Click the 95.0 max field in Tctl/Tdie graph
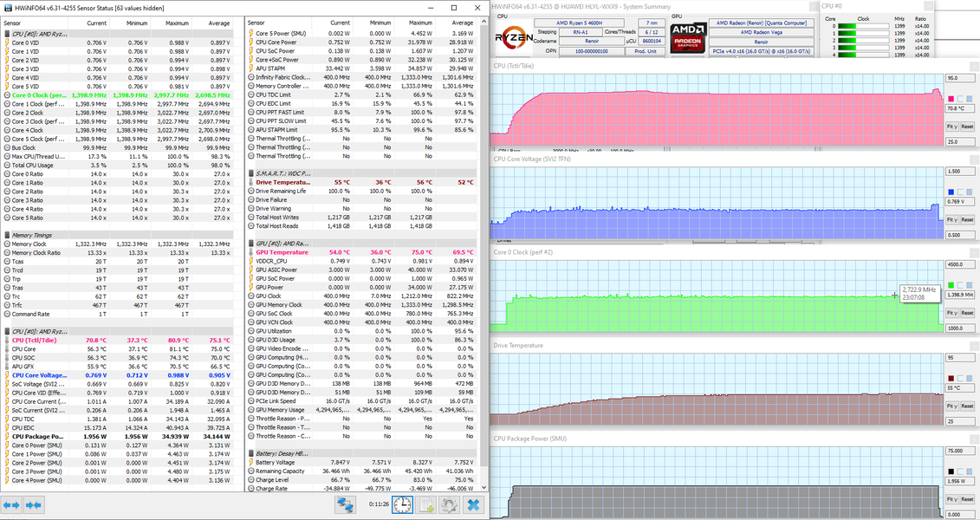 960,78
